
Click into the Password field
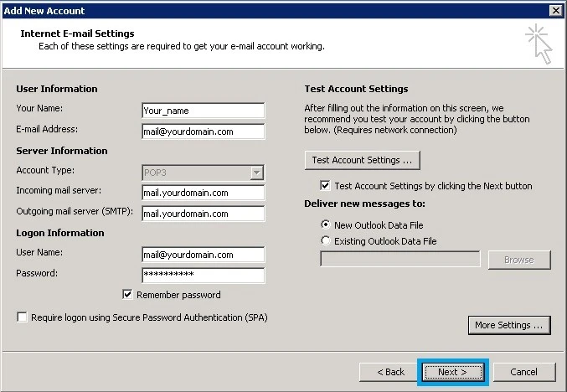[203, 276]
